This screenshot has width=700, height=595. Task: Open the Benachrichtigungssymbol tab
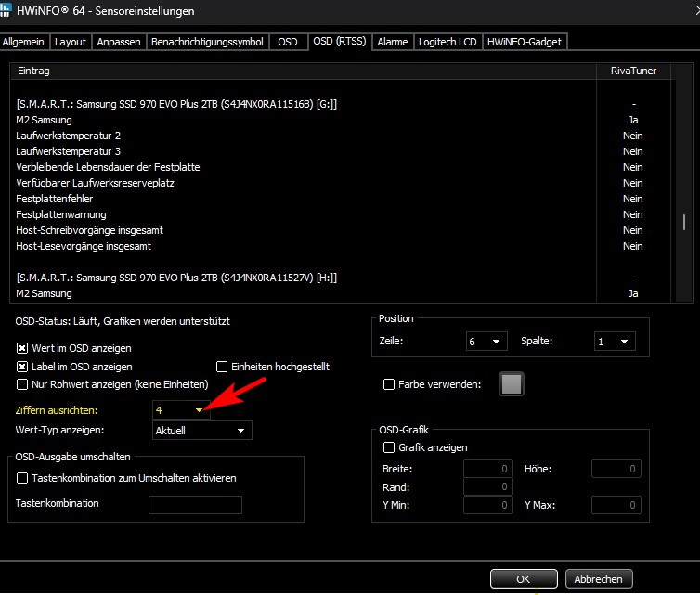pyautogui.click(x=207, y=42)
